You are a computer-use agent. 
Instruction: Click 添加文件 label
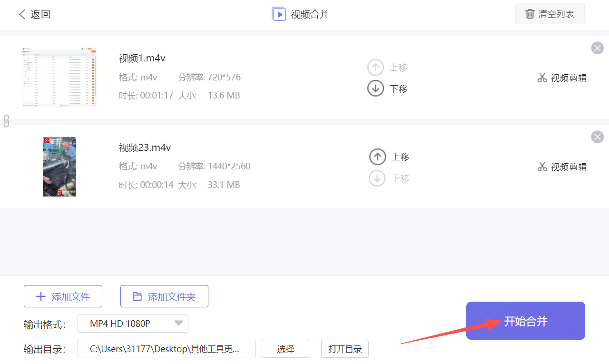(x=71, y=297)
